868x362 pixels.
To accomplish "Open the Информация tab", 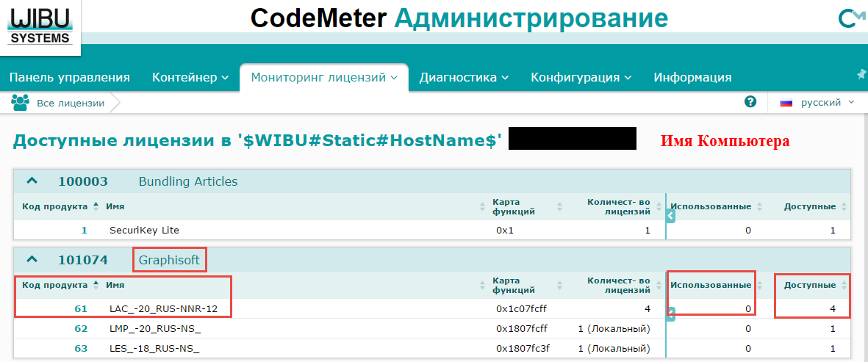I will [x=692, y=77].
